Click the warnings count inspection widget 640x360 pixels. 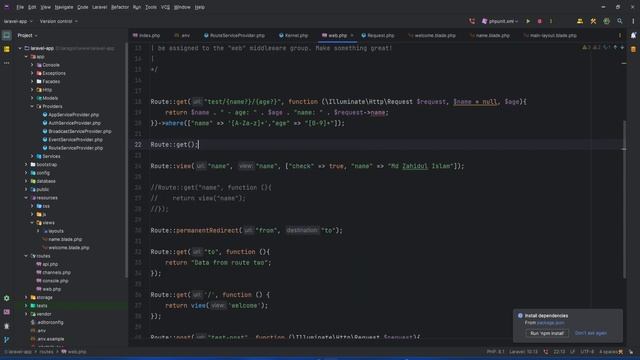(587, 48)
